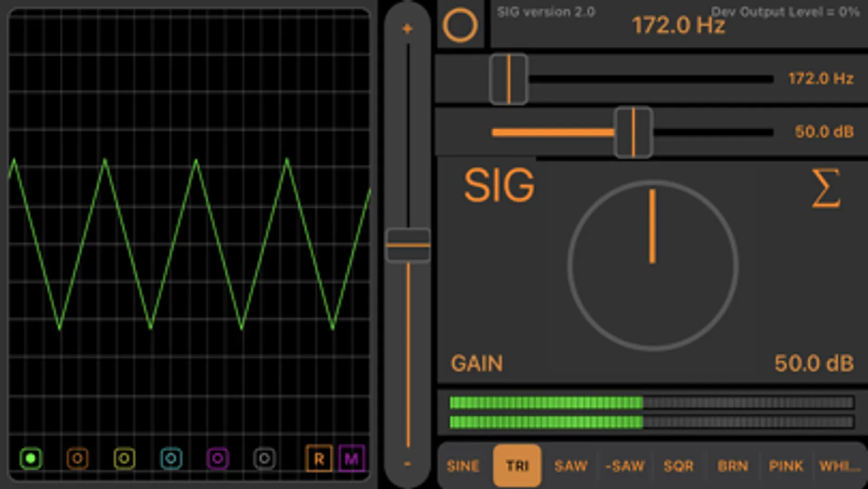This screenshot has height=489, width=868.
Task: Toggle the magenta trace channel button
Action: pyautogui.click(x=218, y=459)
